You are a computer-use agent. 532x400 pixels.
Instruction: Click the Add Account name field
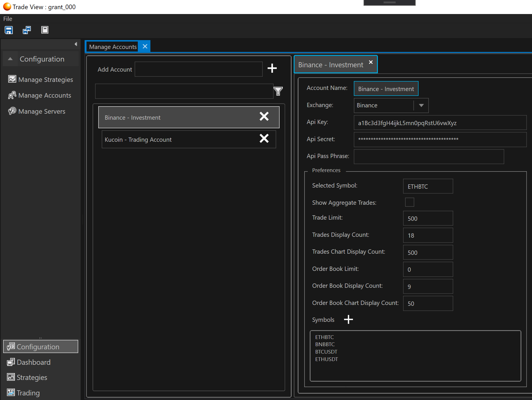199,69
